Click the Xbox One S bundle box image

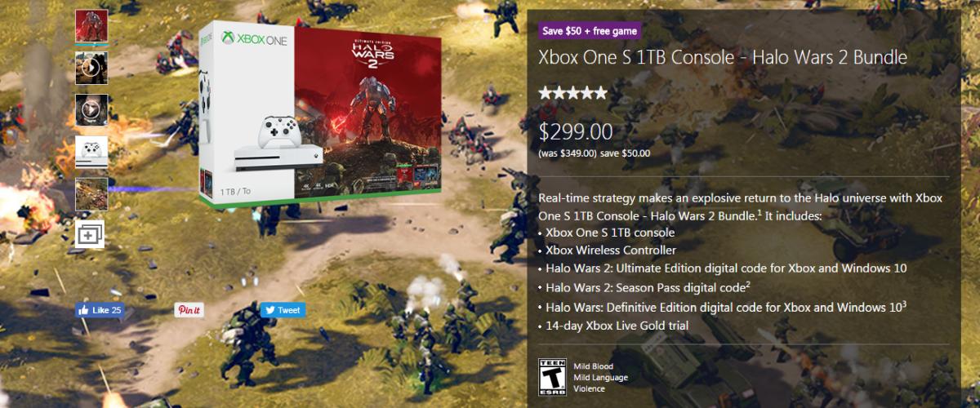(320, 112)
